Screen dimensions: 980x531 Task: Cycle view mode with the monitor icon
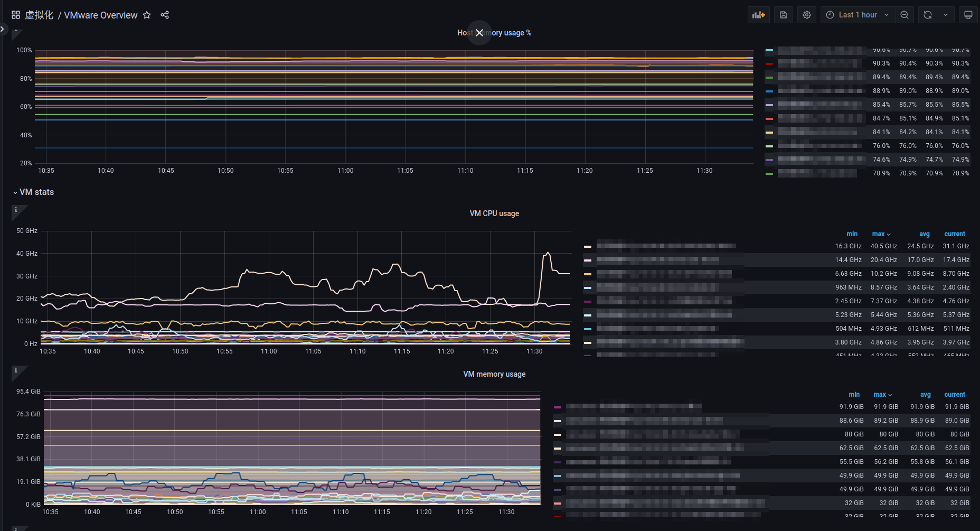click(x=968, y=15)
